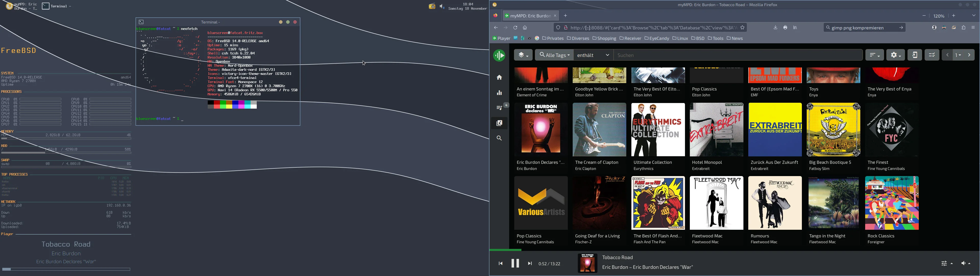The width and height of the screenshot is (980, 276).
Task: Open the News bookmarks folder
Action: (735, 39)
